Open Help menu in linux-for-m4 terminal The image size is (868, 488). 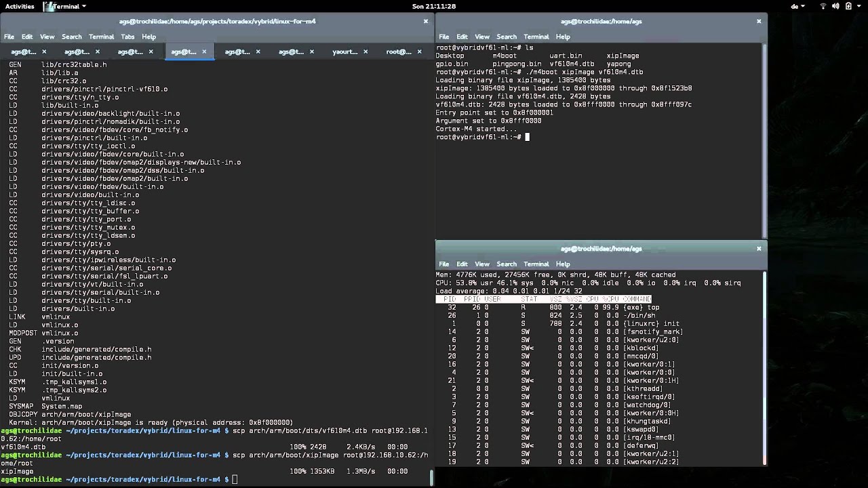pos(149,37)
